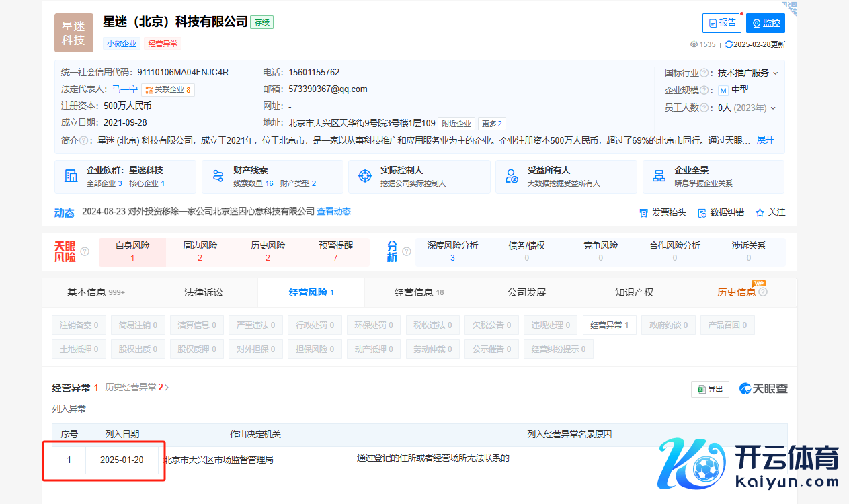Click the 附近企业 button
849x504 pixels.
(x=456, y=124)
